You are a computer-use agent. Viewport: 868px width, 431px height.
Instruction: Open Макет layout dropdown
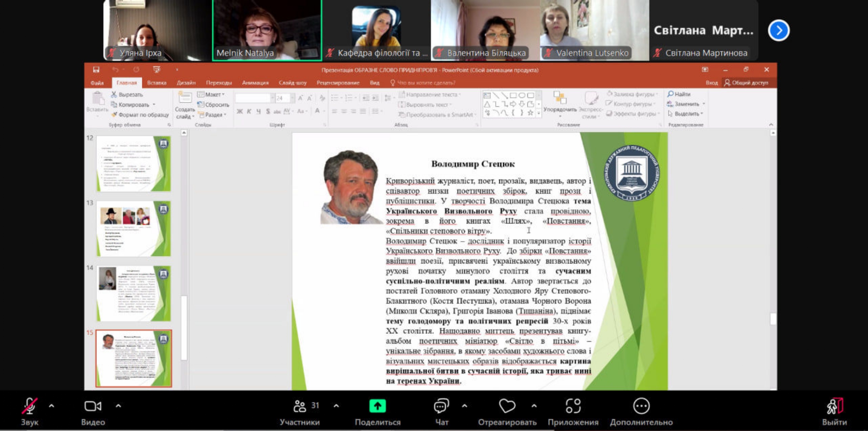pyautogui.click(x=211, y=95)
